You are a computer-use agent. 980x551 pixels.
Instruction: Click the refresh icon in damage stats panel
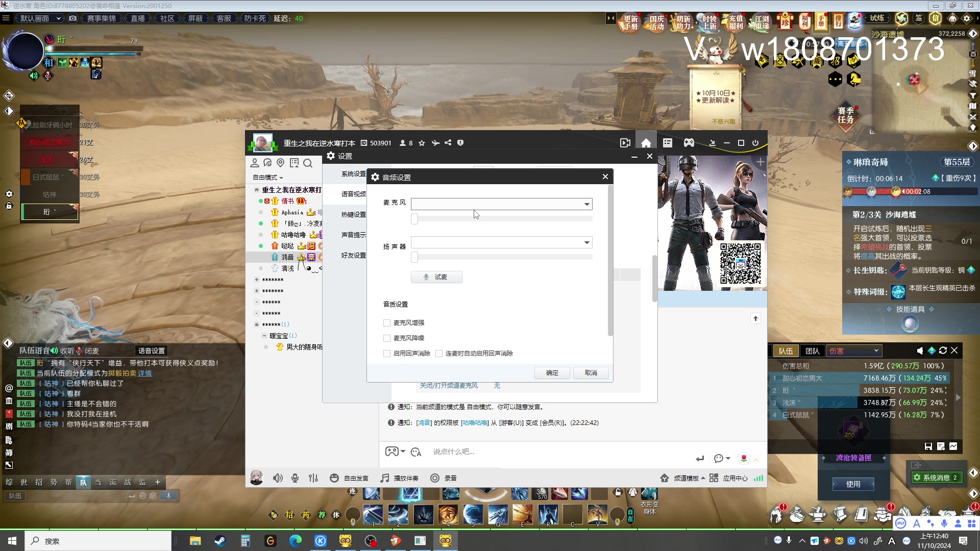(943, 350)
